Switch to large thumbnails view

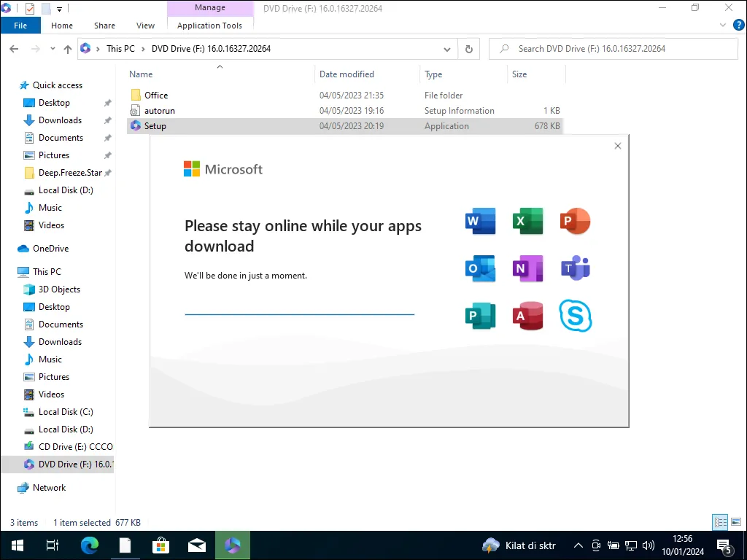[x=736, y=522]
